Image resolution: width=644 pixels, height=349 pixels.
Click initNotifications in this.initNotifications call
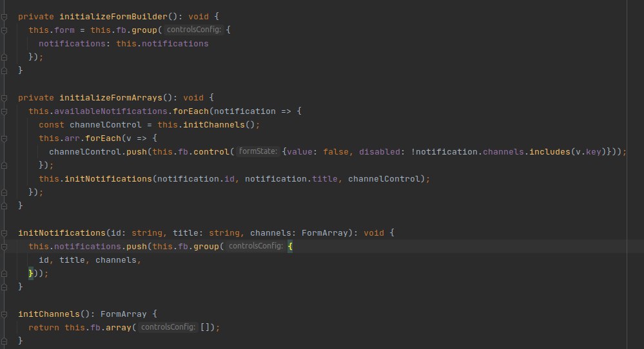pyautogui.click(x=108, y=179)
